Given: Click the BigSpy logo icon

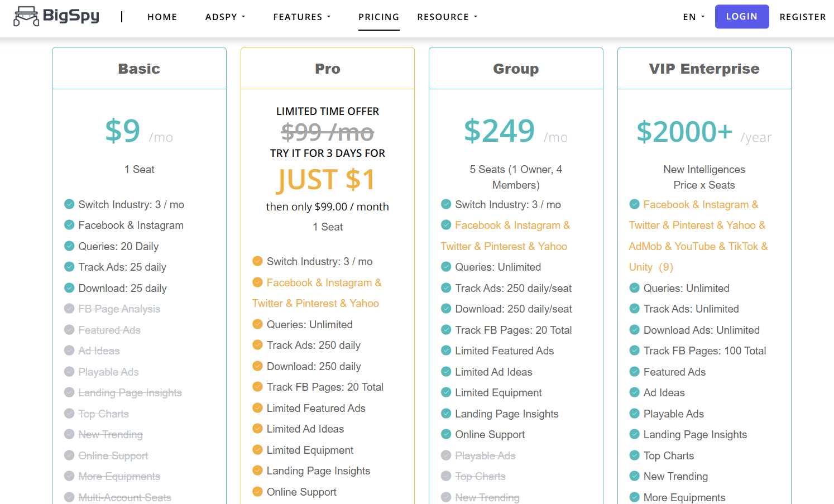Looking at the screenshot, I should coord(26,17).
